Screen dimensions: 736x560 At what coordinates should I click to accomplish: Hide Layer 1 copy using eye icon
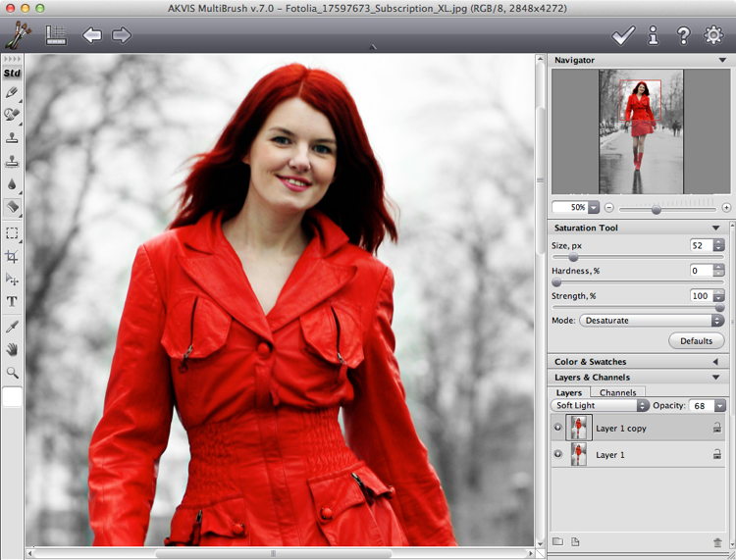pyautogui.click(x=558, y=428)
